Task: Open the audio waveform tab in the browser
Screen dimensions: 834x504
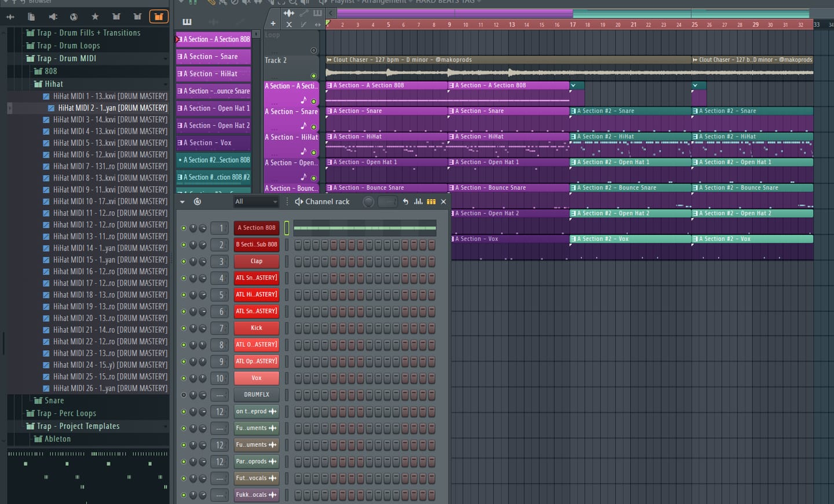Action: (10, 17)
